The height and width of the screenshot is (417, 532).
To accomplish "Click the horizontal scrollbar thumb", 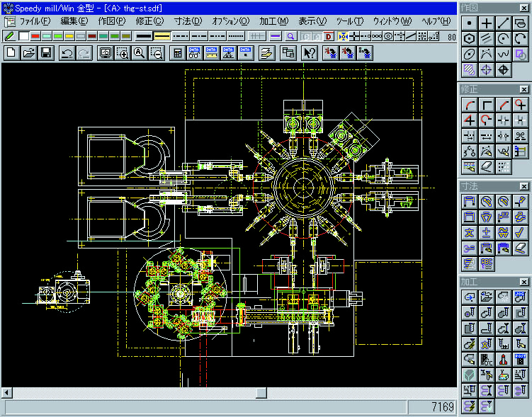I will pos(261,392).
